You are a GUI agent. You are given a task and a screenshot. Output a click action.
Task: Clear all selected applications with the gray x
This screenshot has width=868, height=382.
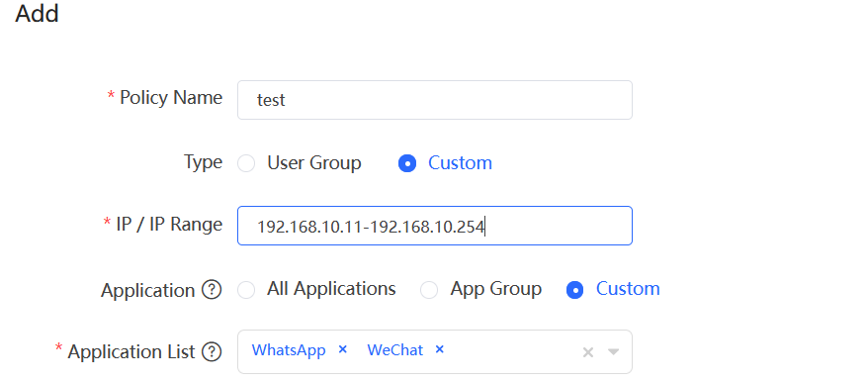[588, 352]
